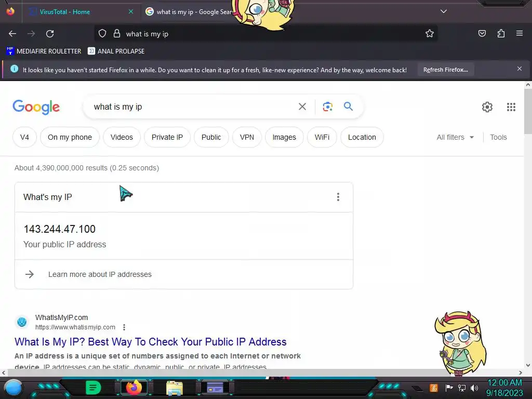Screen dimensions: 532x399
Task: Expand the All filters dropdown
Action: (455, 137)
